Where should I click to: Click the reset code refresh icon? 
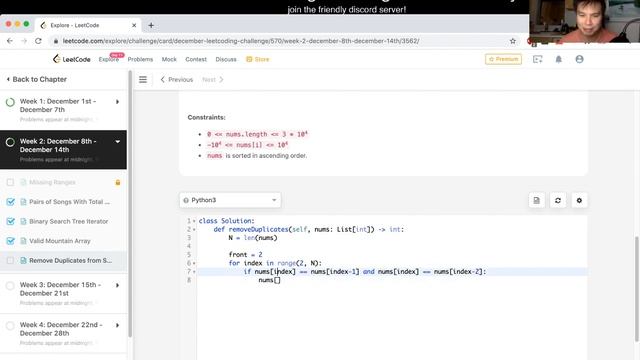558,200
